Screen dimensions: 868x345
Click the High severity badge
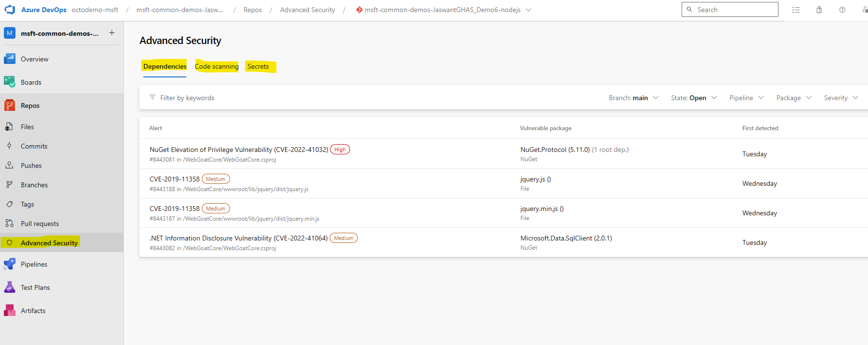coord(340,150)
